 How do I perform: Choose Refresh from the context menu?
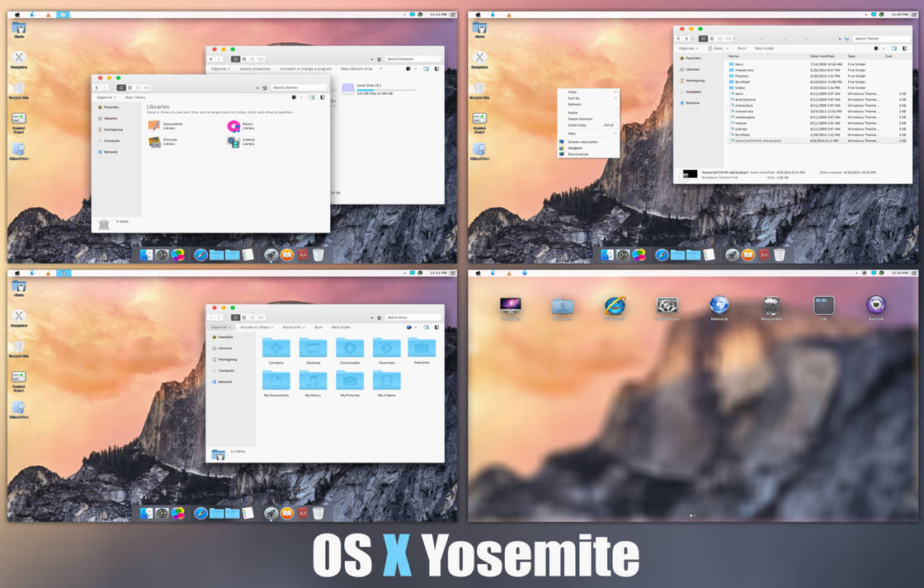coord(575,105)
